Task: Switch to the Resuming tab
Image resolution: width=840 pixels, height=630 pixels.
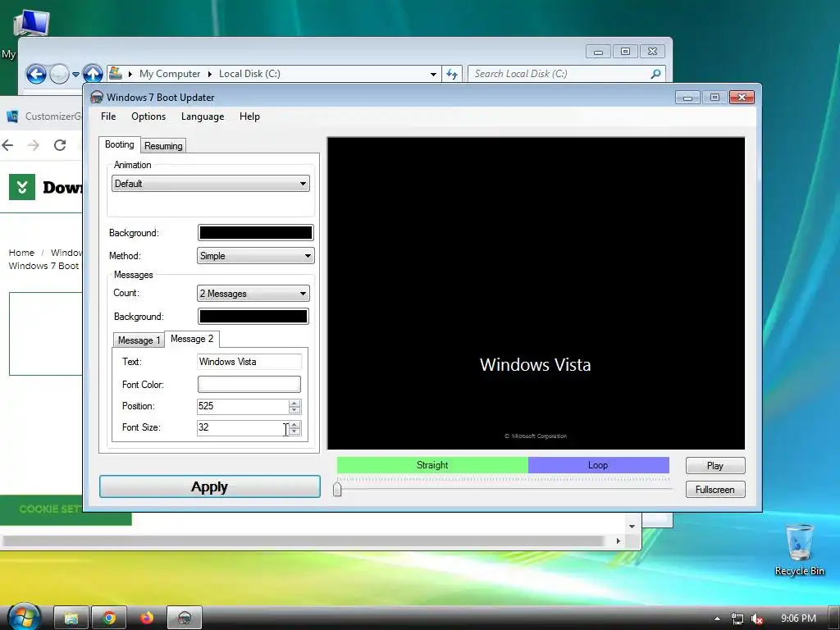Action: coord(163,146)
